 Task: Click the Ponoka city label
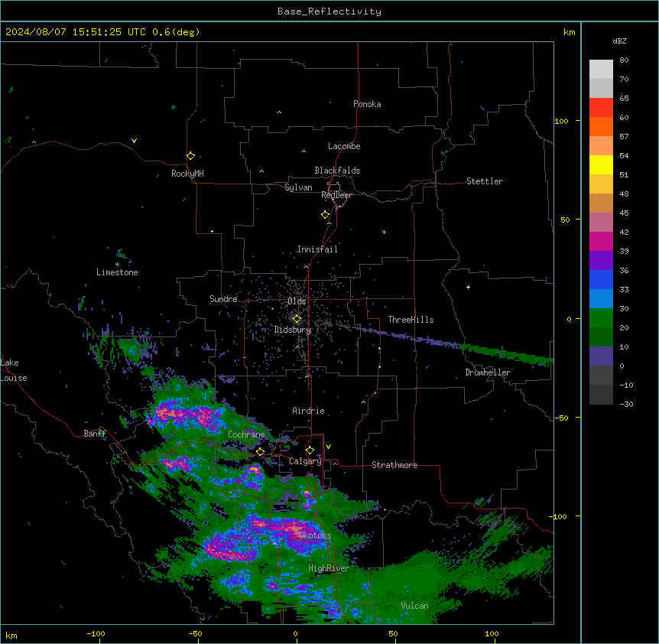tap(367, 104)
